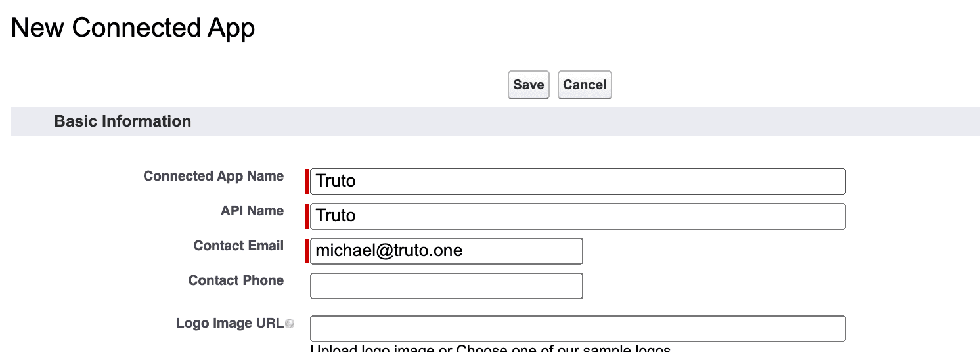Click the API Name label
Viewport: 980px width, 352px height.
pyautogui.click(x=252, y=211)
